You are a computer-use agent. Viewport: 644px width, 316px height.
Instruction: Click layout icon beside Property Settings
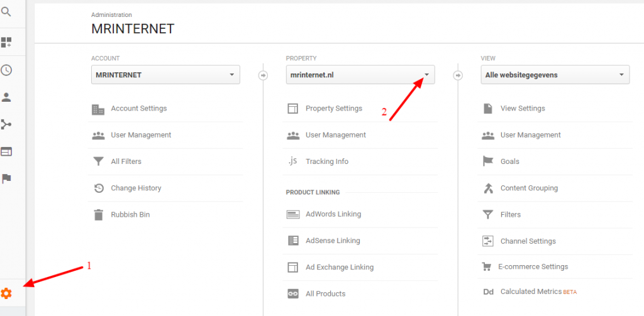click(x=293, y=109)
